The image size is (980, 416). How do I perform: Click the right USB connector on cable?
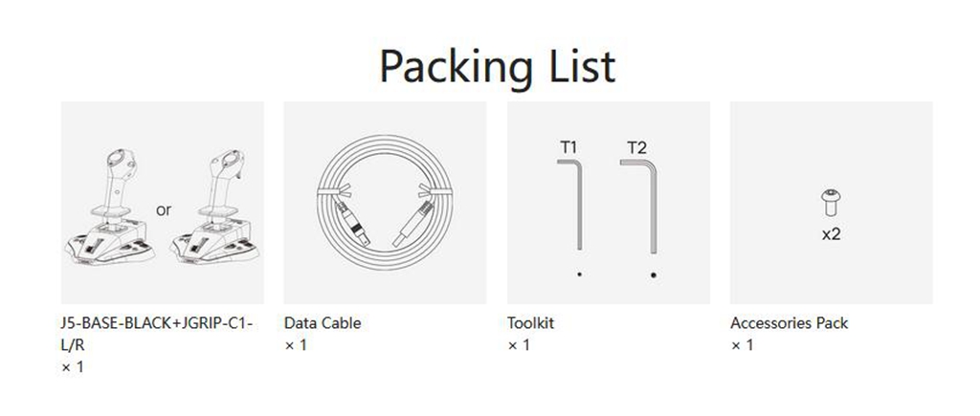click(x=412, y=223)
